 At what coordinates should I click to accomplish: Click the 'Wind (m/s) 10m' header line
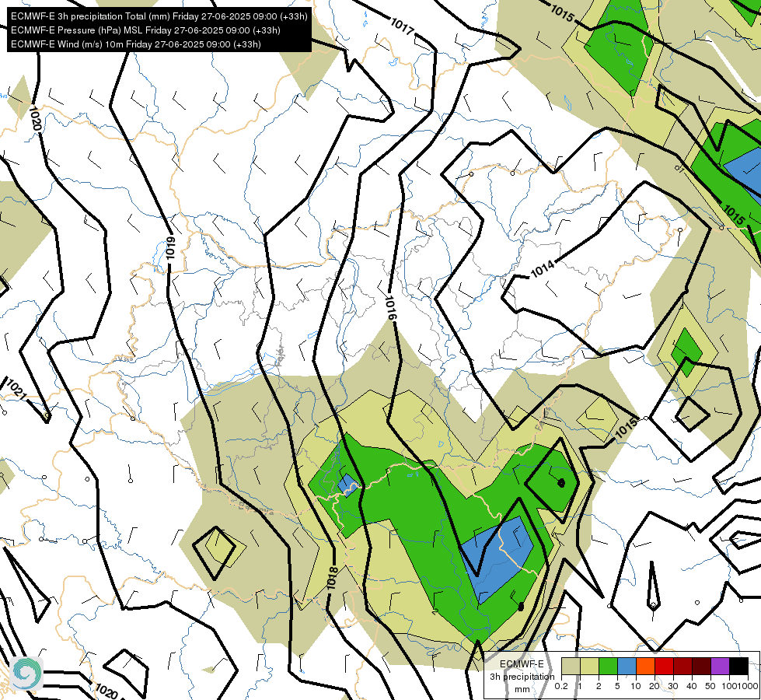136,44
